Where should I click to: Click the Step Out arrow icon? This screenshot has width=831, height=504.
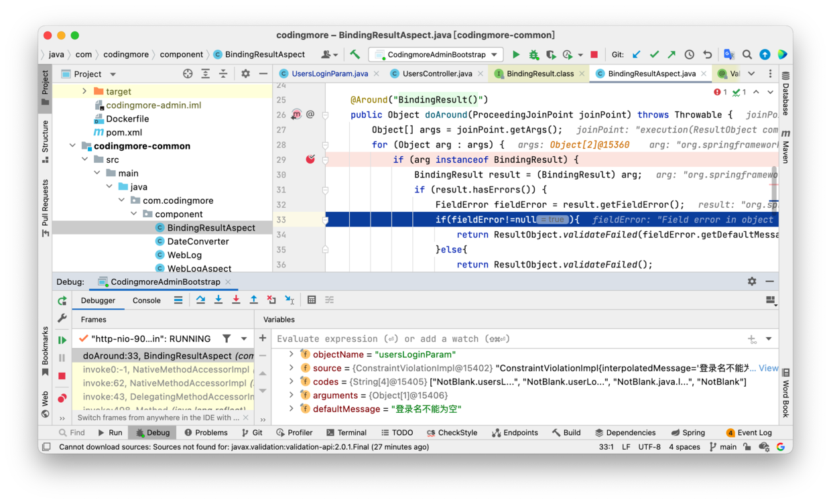254,300
